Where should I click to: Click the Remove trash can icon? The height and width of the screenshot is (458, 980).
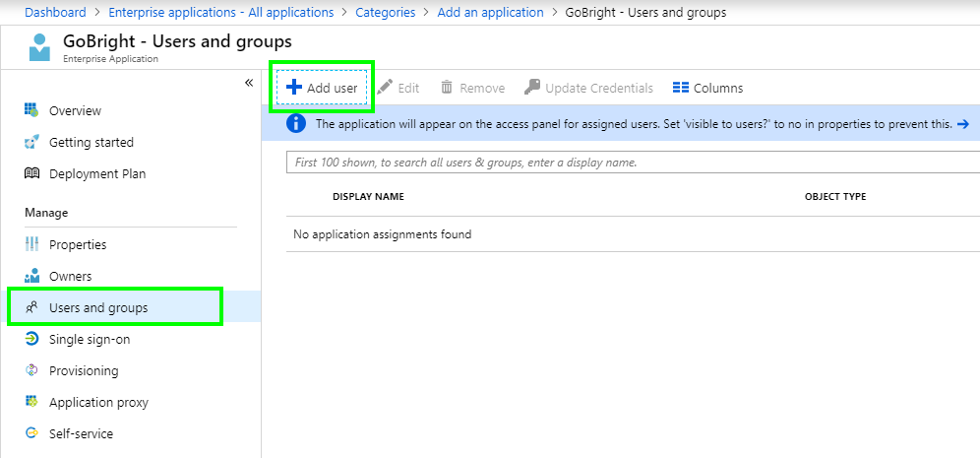447,88
